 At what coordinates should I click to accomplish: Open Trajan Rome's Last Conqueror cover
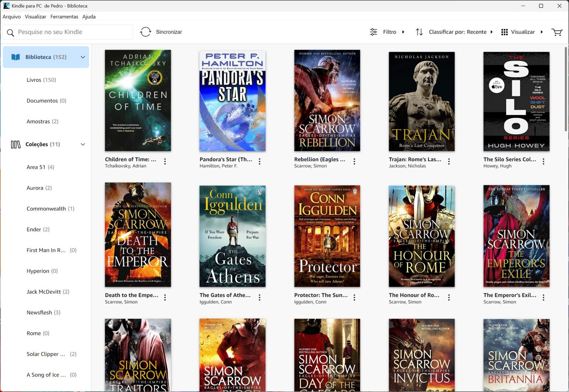pos(422,101)
